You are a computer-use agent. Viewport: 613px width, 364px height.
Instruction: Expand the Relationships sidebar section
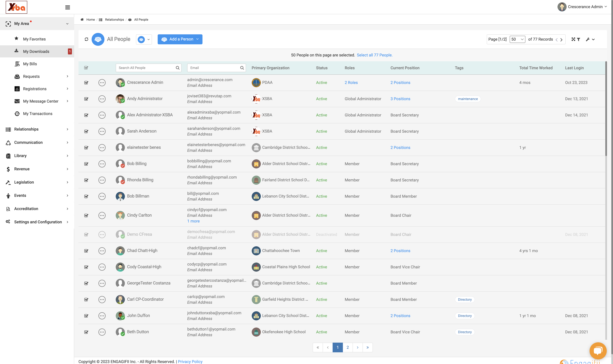pyautogui.click(x=37, y=129)
